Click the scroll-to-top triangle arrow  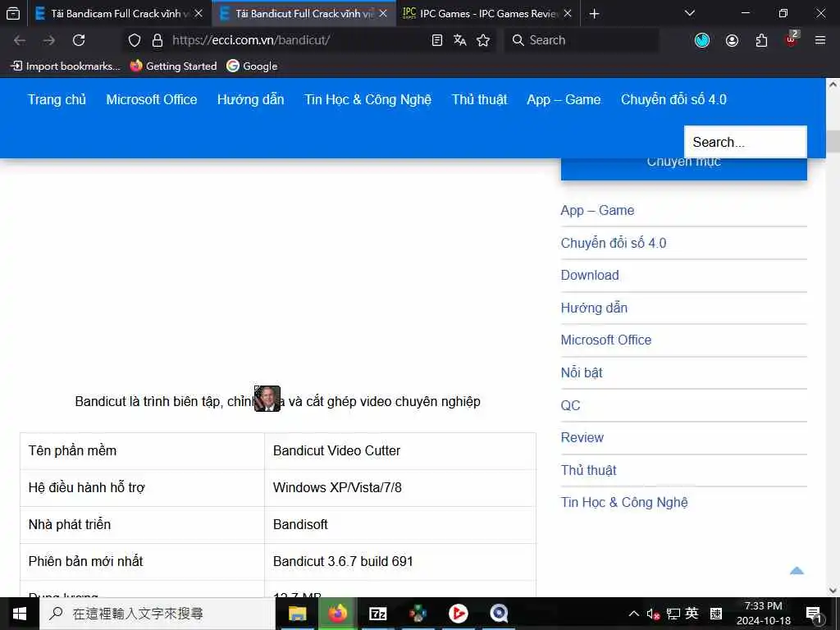pyautogui.click(x=797, y=571)
